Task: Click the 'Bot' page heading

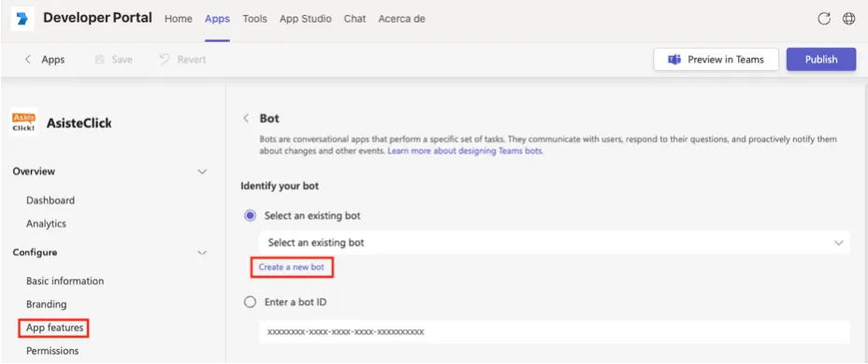Action: 269,119
